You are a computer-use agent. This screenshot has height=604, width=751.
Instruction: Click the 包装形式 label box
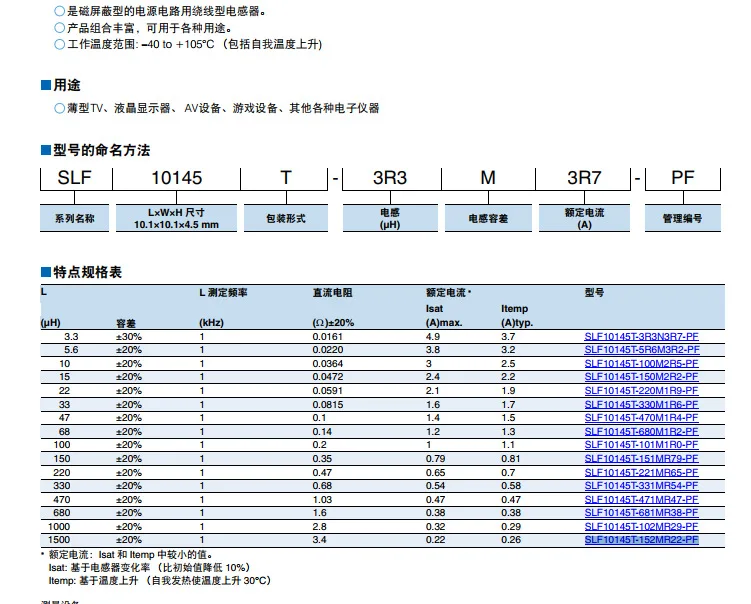click(x=286, y=218)
